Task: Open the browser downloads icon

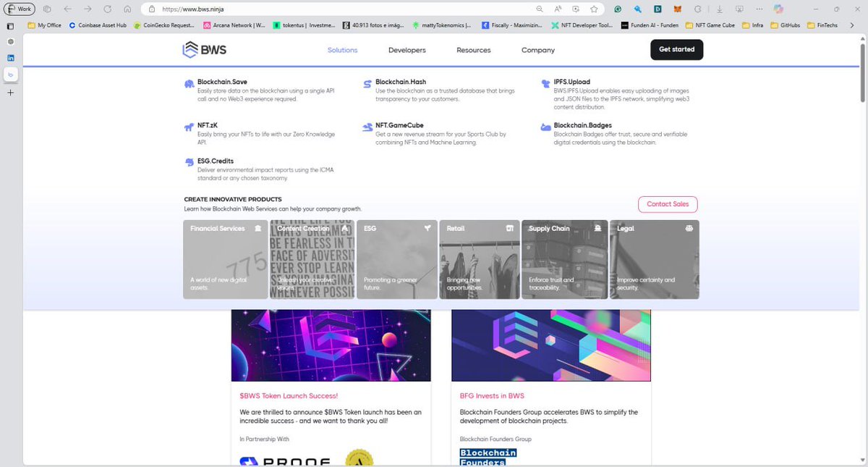Action: (x=718, y=9)
